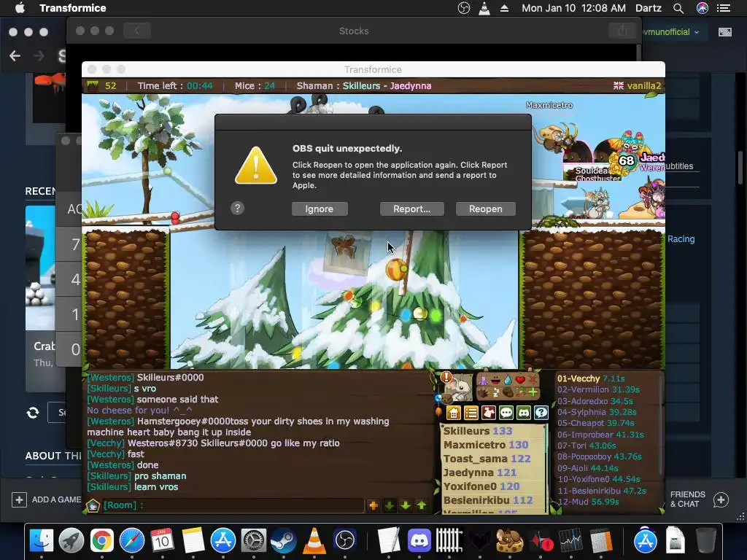Click Steam's back arrow
The width and height of the screenshot is (747, 560).
click(15, 55)
